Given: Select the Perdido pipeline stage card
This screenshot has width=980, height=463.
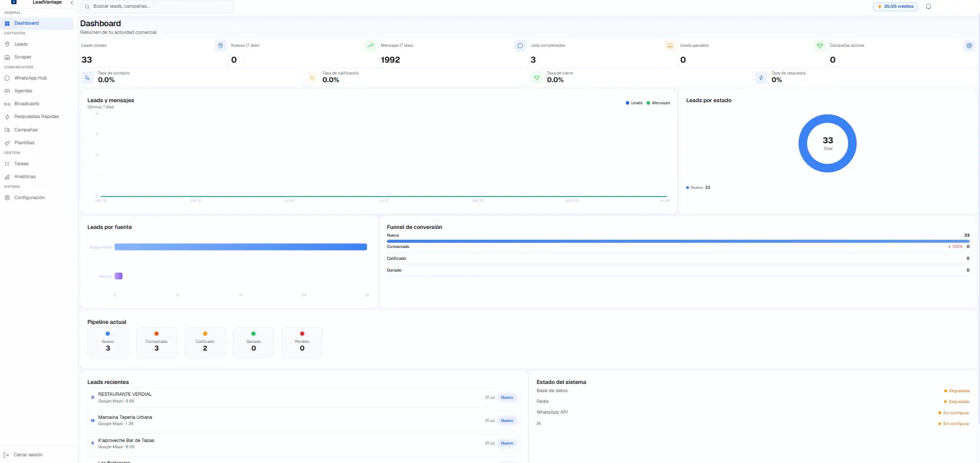Looking at the screenshot, I should pyautogui.click(x=302, y=342).
